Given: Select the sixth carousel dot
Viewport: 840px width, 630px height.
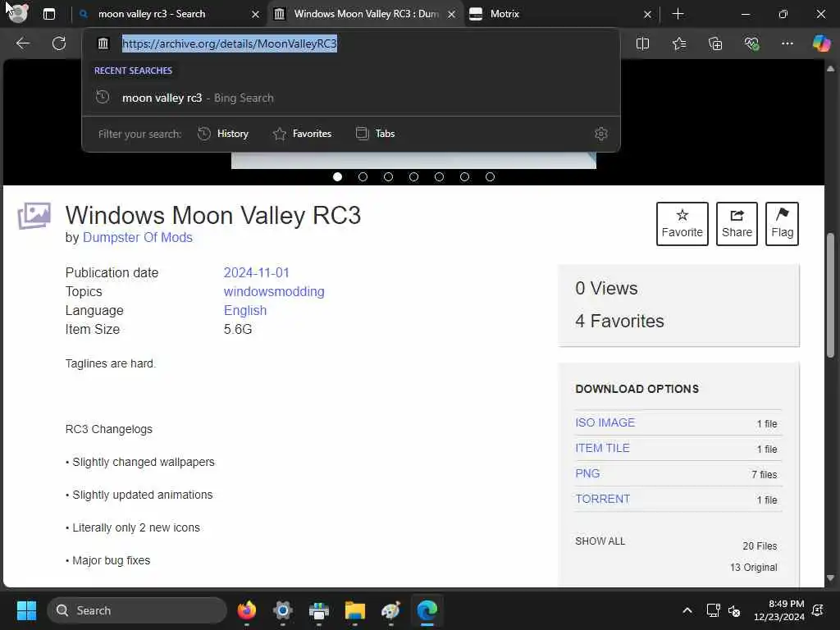Looking at the screenshot, I should coord(464,177).
